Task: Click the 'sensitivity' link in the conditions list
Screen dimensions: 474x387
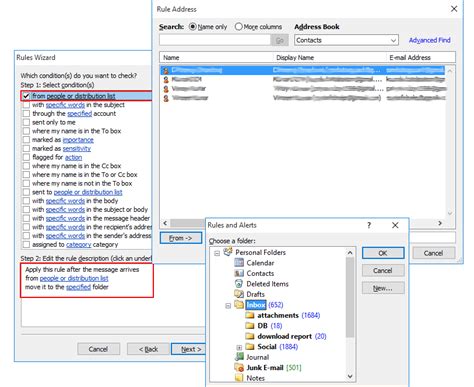Action: (77, 148)
